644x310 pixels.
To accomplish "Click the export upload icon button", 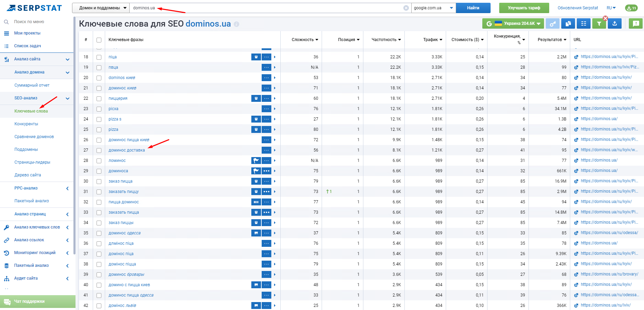I will [x=614, y=23].
